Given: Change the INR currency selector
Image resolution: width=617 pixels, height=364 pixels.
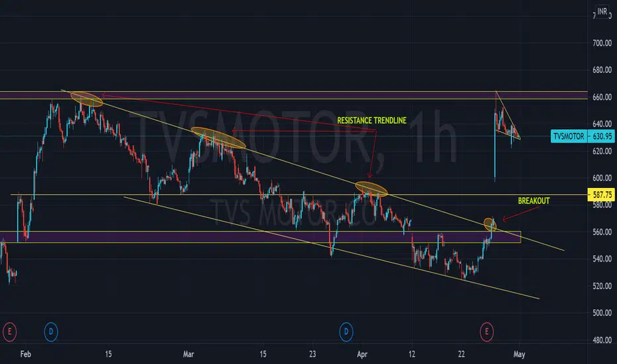Looking at the screenshot, I should (x=602, y=11).
